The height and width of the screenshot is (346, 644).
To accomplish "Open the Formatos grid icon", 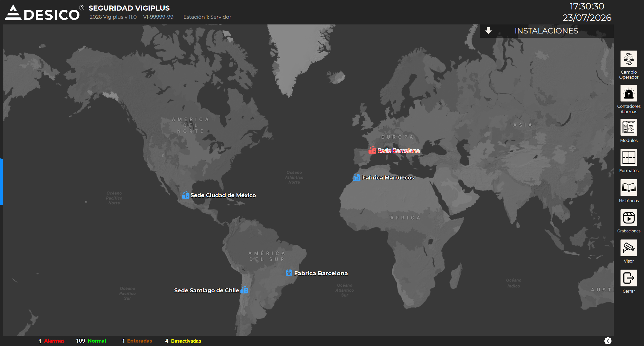I will pos(629,157).
